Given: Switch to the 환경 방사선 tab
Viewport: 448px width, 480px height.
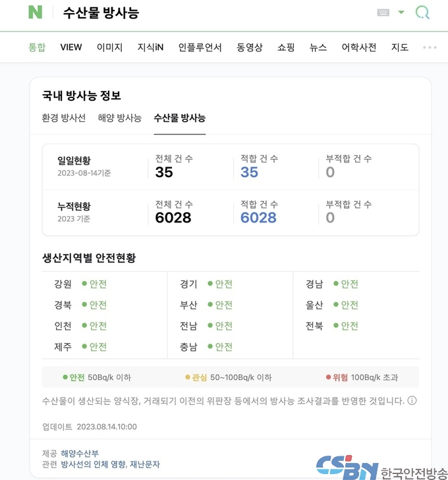Looking at the screenshot, I should 64,118.
